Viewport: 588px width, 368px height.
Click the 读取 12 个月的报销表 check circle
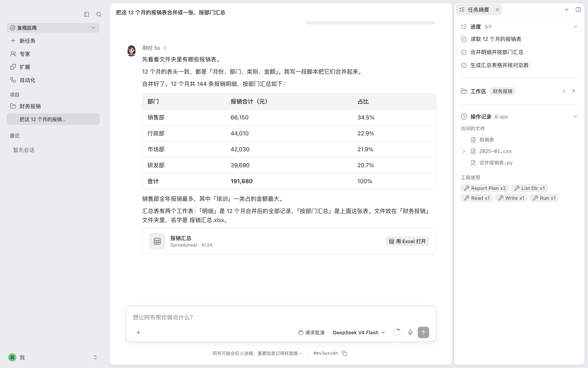[x=464, y=39]
